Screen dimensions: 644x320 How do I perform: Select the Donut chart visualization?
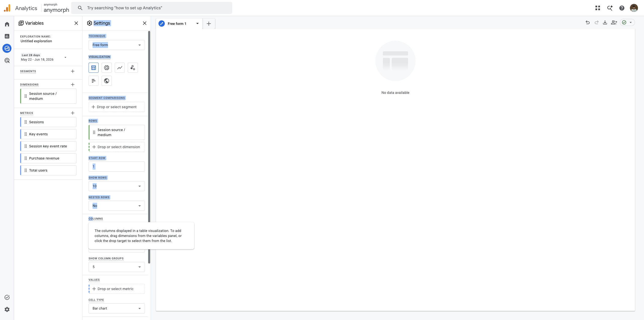tap(107, 68)
